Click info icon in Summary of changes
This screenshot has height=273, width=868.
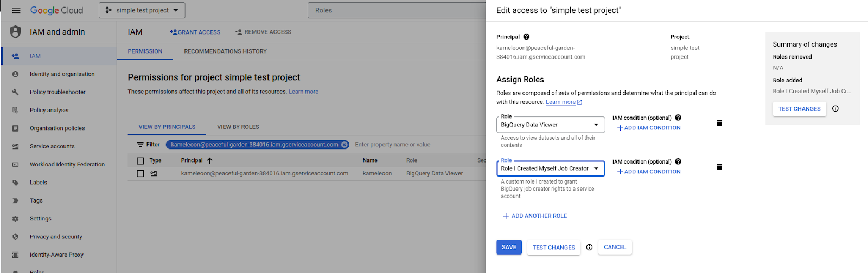tap(835, 108)
